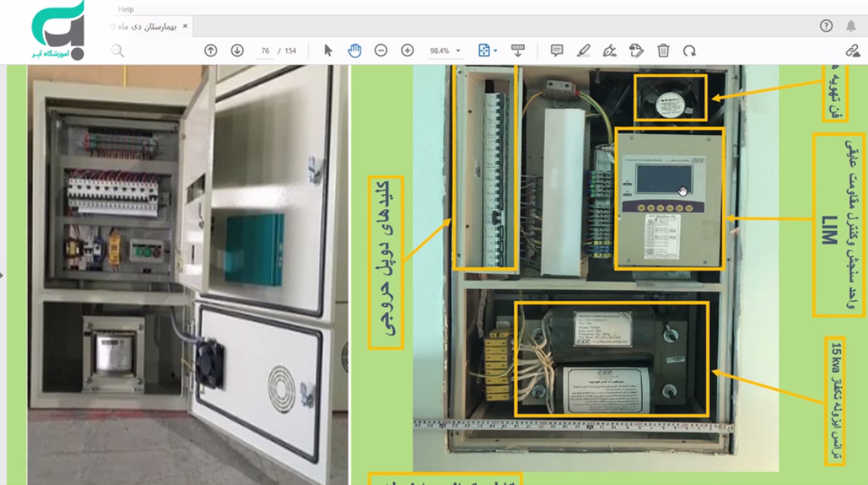Click the trash delete icon

pos(663,50)
